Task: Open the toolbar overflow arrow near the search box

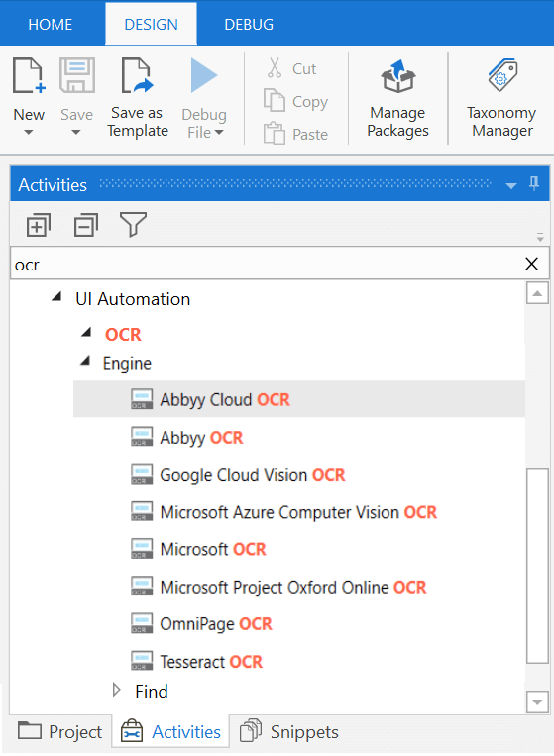Action: pyautogui.click(x=540, y=237)
